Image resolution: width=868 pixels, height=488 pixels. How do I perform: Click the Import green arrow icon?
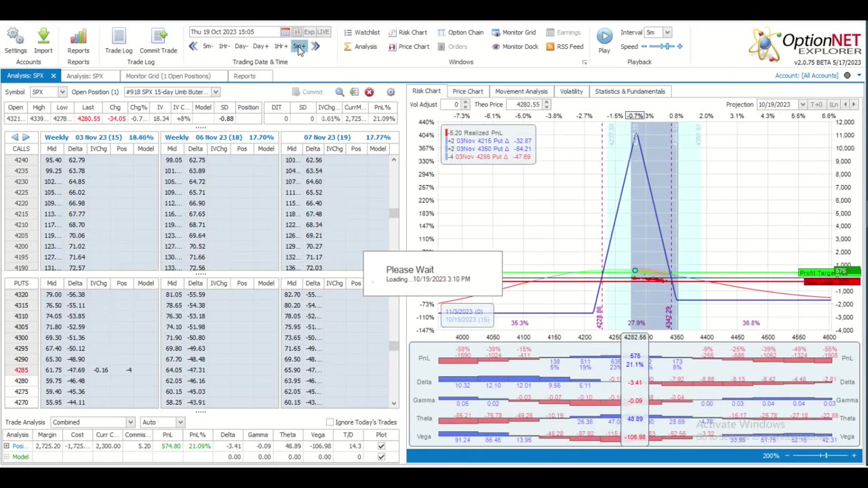43,37
